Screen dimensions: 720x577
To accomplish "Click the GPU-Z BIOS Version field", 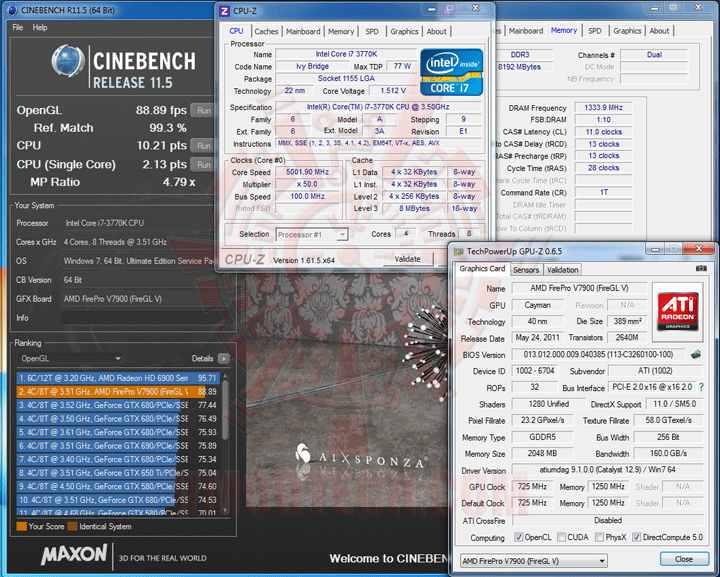I will click(598, 354).
